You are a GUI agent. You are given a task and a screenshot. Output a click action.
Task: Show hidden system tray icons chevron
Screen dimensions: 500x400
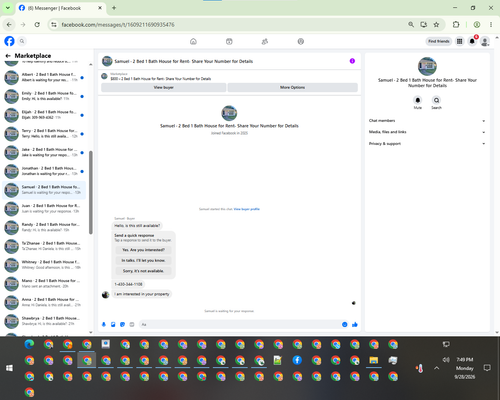tap(437, 368)
